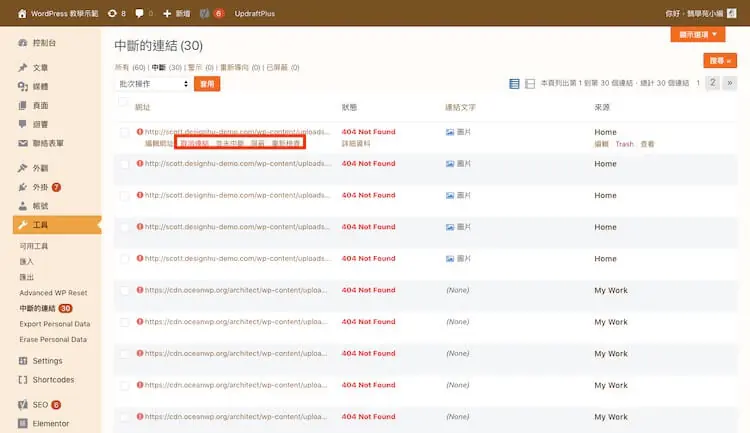Click Trash link under first Home source
The height and width of the screenshot is (433, 750).
[624, 144]
